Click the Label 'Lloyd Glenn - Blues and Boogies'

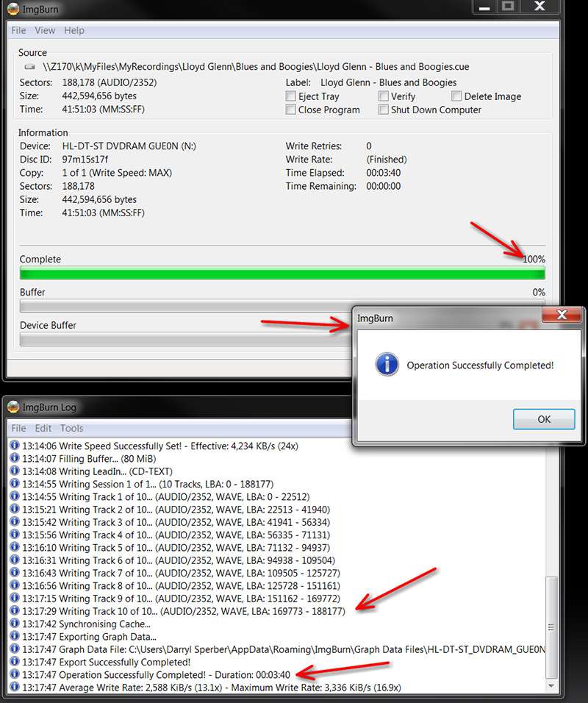[389, 82]
